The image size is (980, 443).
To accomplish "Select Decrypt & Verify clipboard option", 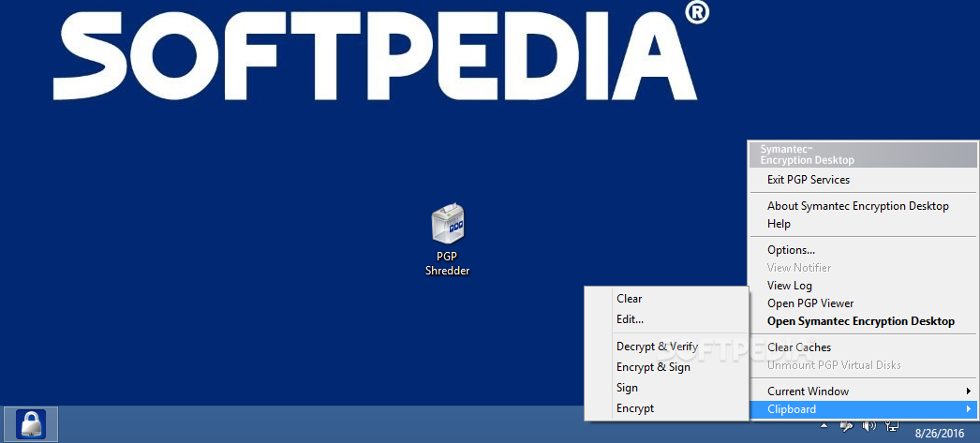I will [666, 347].
